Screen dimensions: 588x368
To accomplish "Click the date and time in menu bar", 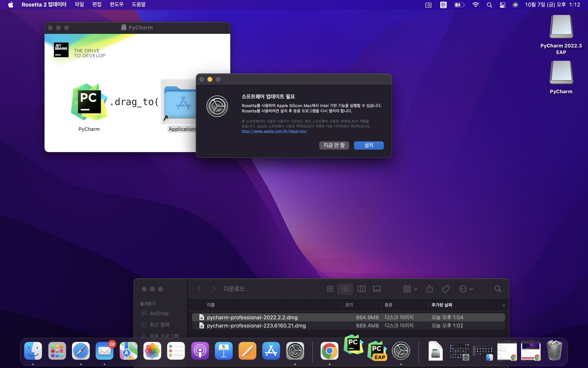I will click(x=552, y=5).
